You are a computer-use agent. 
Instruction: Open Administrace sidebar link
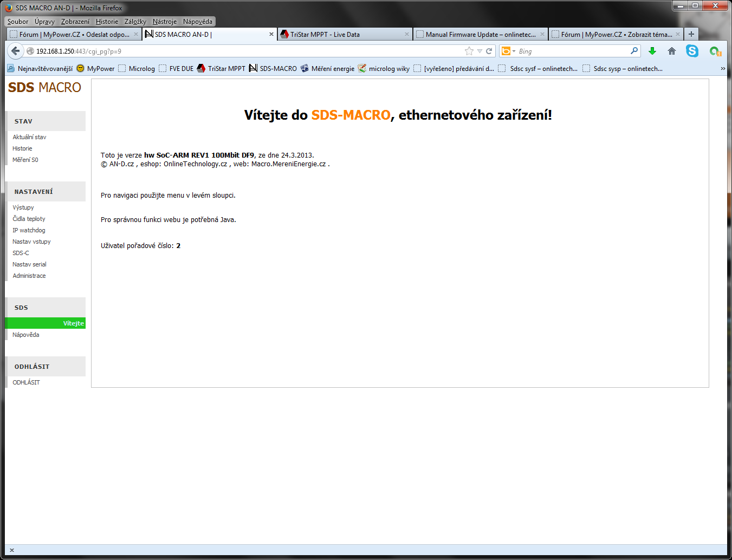(29, 276)
